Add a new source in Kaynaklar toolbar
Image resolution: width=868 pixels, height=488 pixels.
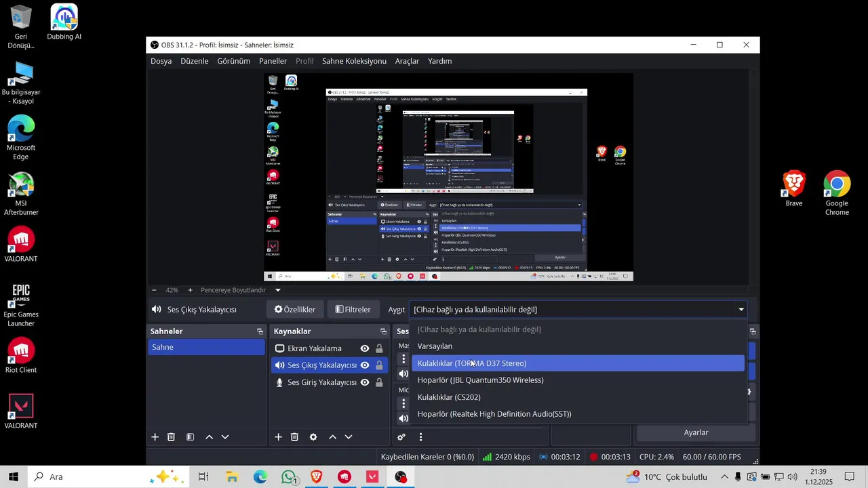point(278,437)
